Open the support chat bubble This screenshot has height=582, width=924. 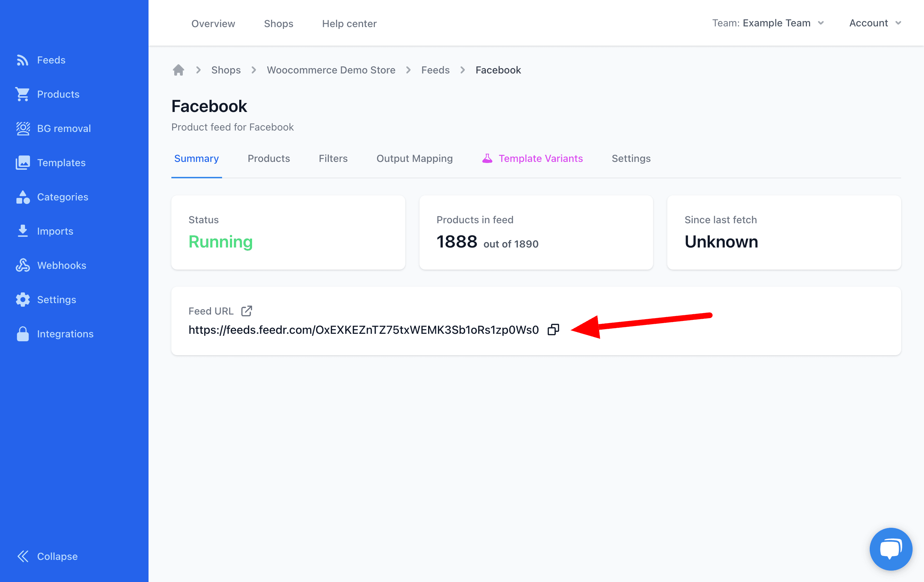(891, 548)
